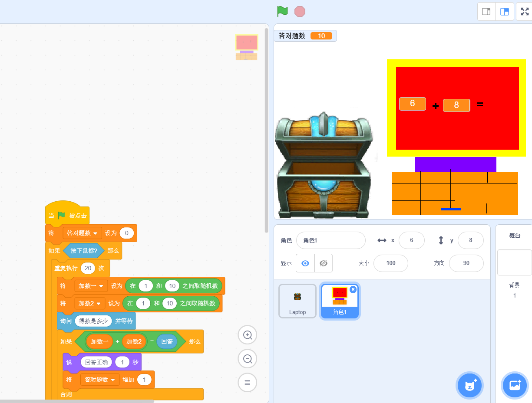Delete 角色1 sprite with the x badge
Image resolution: width=532 pixels, height=403 pixels.
tap(353, 289)
